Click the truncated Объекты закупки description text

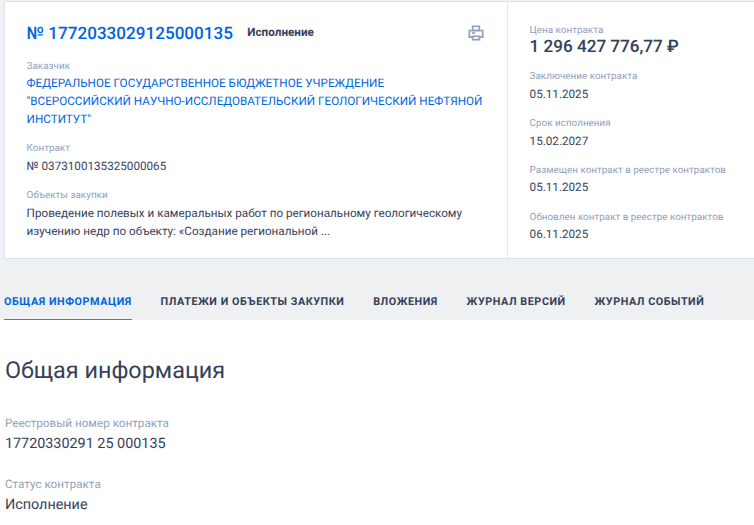pos(243,222)
